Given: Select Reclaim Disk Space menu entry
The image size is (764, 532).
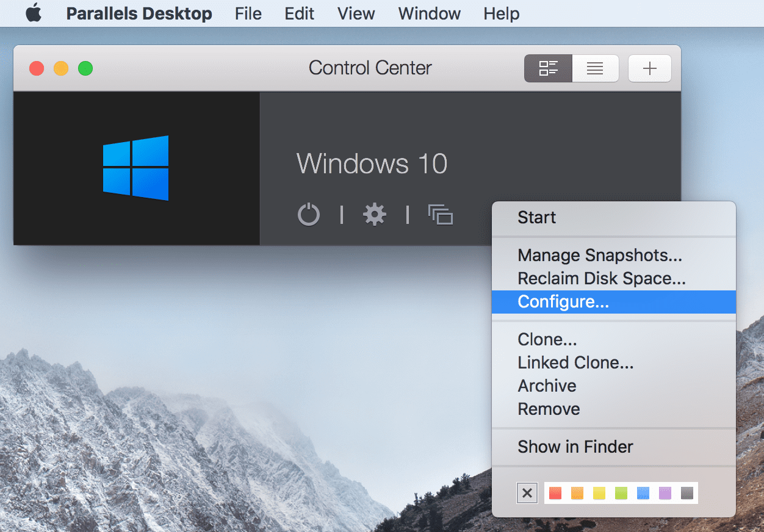Looking at the screenshot, I should [614, 278].
